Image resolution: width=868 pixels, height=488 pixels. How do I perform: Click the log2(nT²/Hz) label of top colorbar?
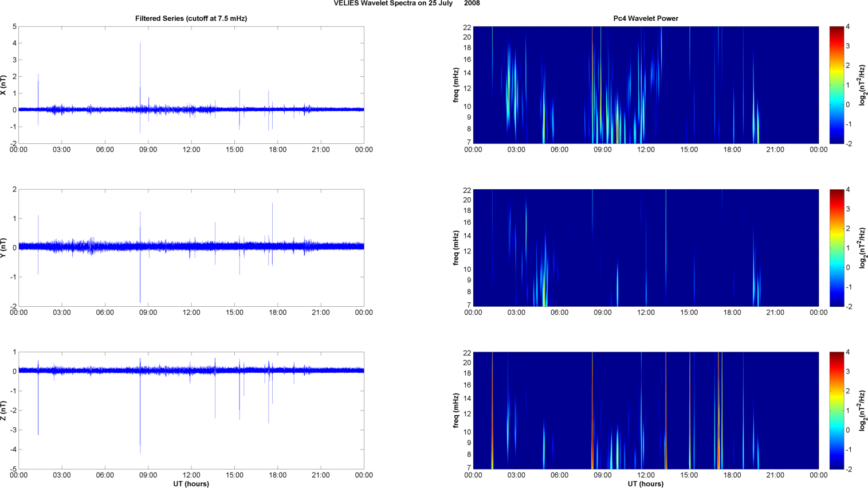click(x=862, y=85)
